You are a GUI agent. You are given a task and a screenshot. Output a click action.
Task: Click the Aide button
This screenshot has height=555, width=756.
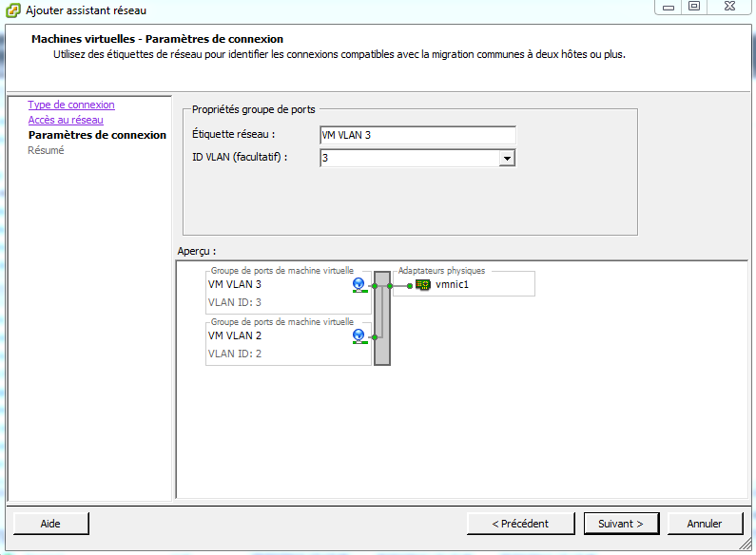pos(51,524)
